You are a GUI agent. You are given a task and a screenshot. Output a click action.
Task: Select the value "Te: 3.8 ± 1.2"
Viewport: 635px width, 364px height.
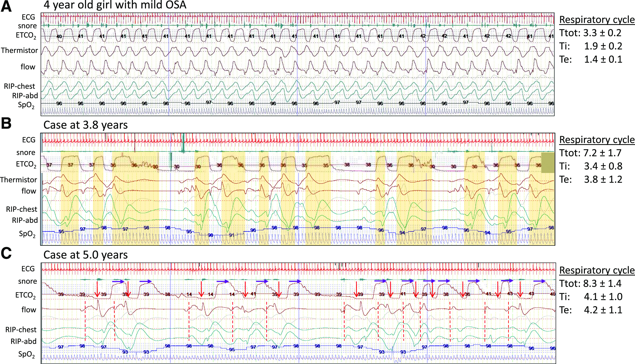click(591, 179)
